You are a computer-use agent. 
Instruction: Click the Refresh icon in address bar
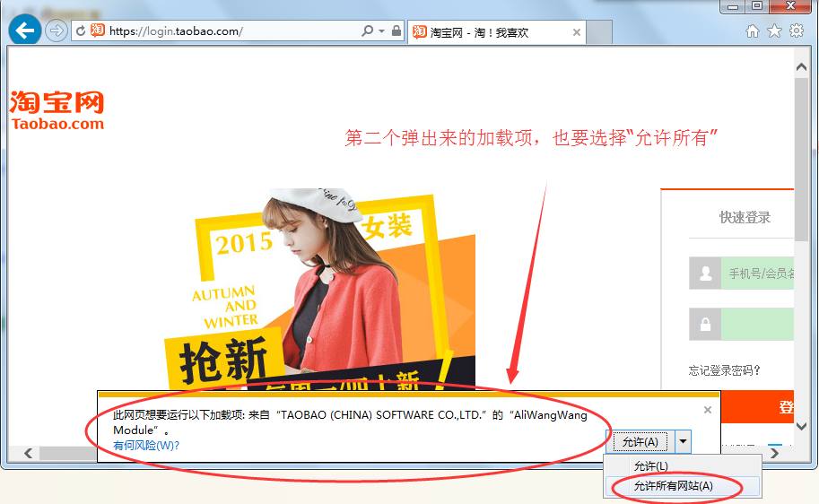(81, 31)
